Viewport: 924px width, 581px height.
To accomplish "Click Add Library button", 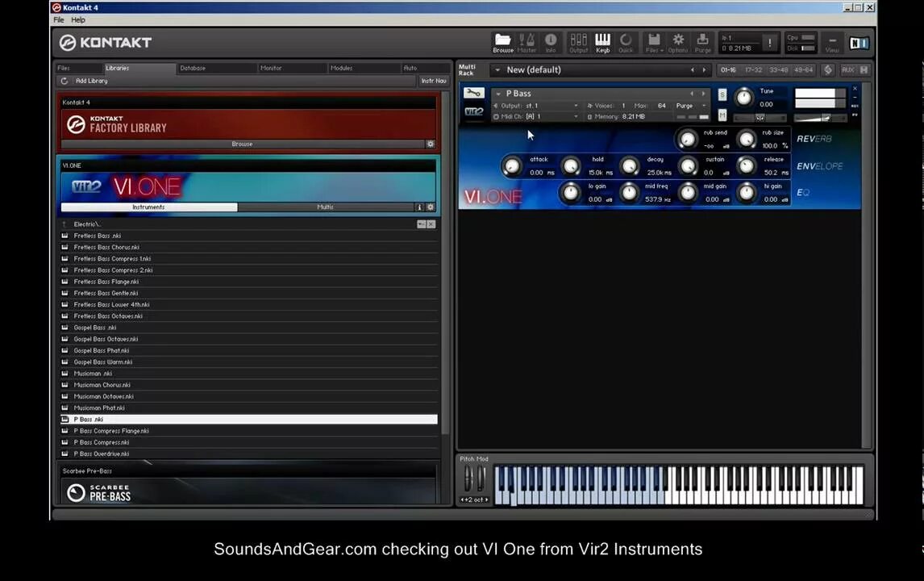I will (91, 81).
